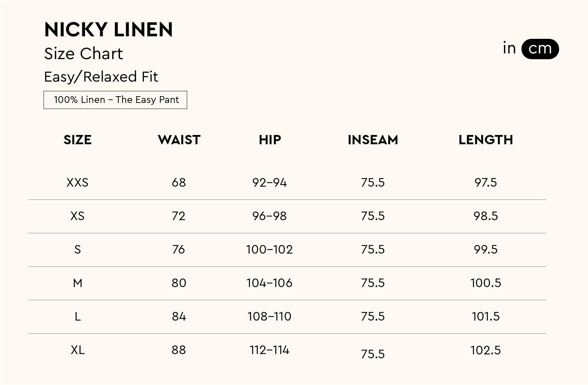Click the HIP column header
Image resolution: width=588 pixels, height=385 pixels.
click(x=270, y=140)
